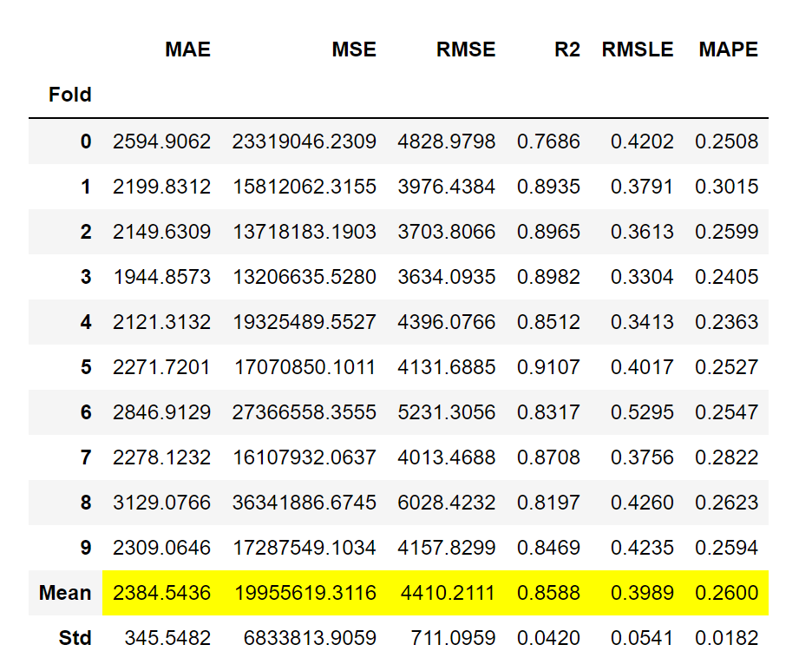Select Std RMSLE value 0.0541
The image size is (812, 671).
642,638
